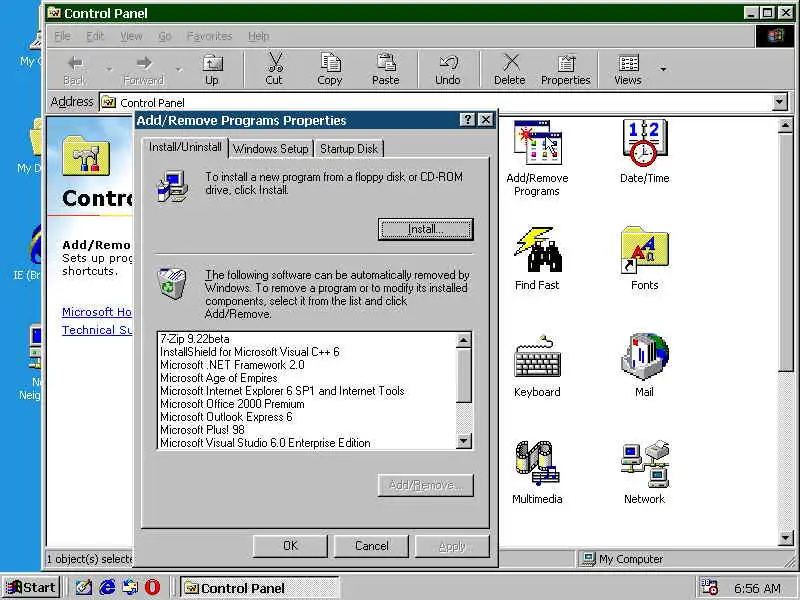Click the program list scroll-down arrow
This screenshot has width=800, height=600.
click(x=463, y=440)
